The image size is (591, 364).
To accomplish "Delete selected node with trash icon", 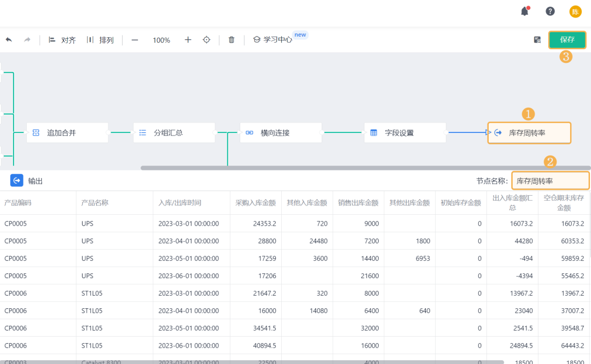I will click(231, 40).
